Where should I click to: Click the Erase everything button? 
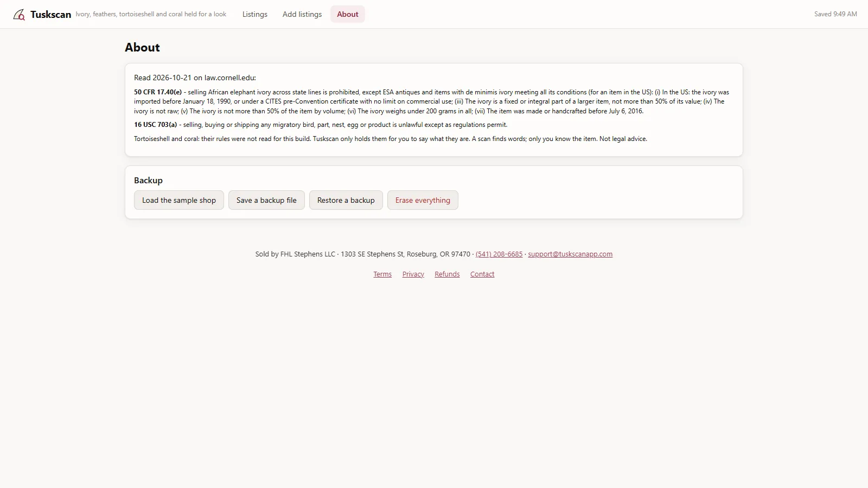[x=423, y=200]
